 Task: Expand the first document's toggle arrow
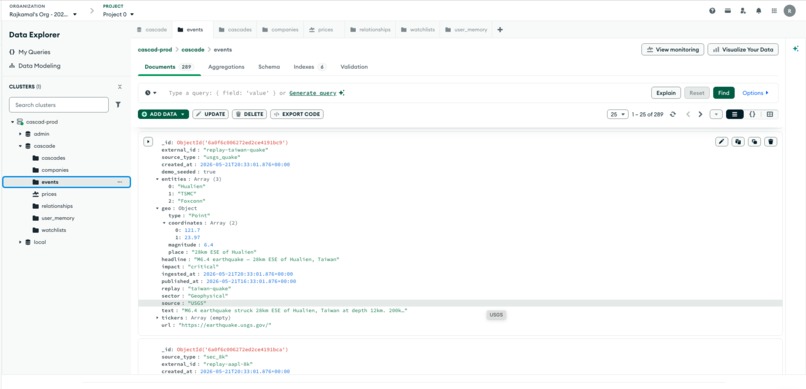tap(148, 141)
